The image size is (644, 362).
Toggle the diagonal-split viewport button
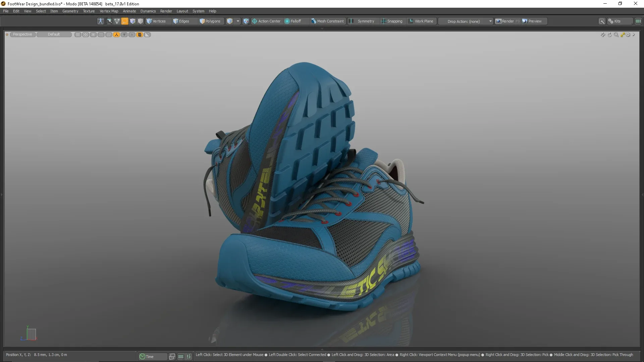[x=147, y=35]
